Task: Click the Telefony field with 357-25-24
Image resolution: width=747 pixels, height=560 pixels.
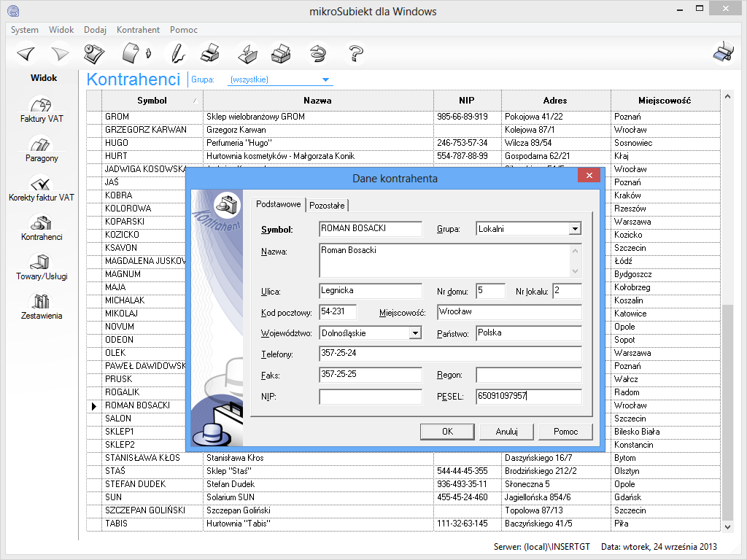Action: click(x=450, y=354)
